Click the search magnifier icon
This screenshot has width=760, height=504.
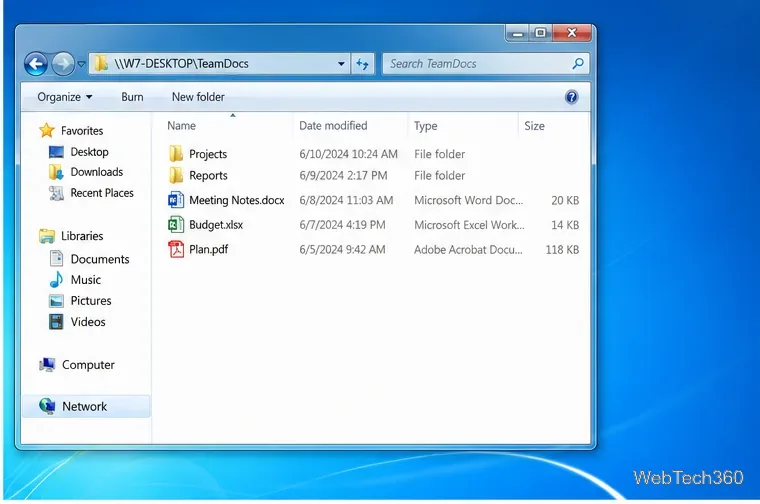pyautogui.click(x=577, y=63)
